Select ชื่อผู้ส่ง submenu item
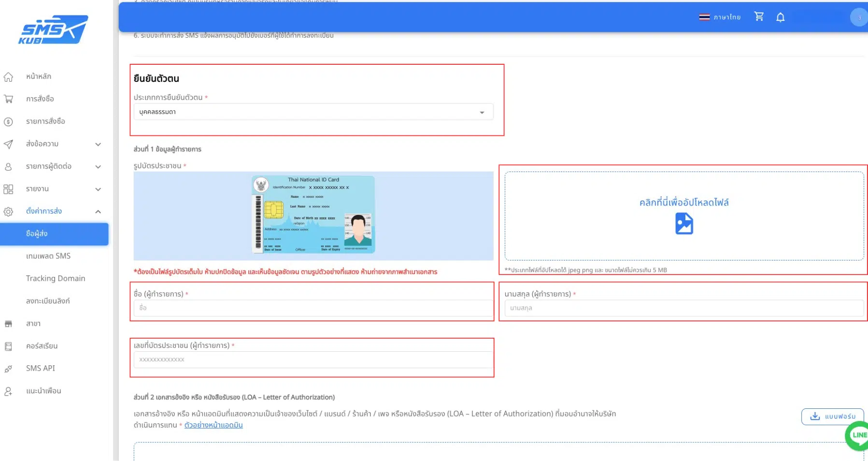Image resolution: width=868 pixels, height=461 pixels. [54, 234]
